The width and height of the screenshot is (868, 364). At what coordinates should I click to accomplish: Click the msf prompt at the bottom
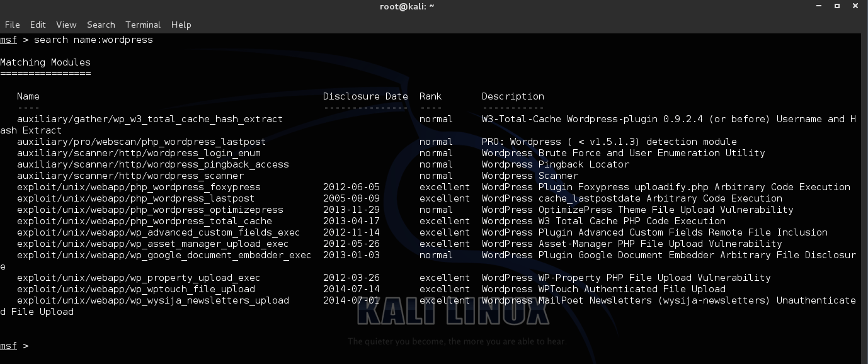coord(8,346)
